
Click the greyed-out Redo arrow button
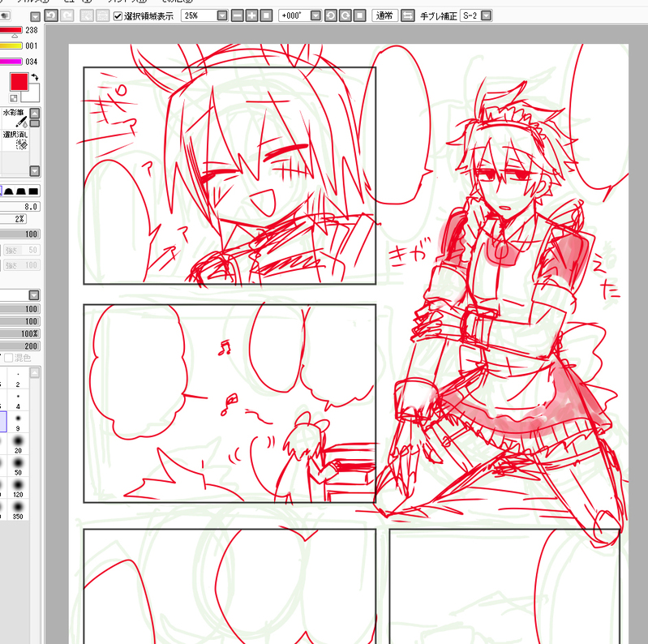(67, 15)
